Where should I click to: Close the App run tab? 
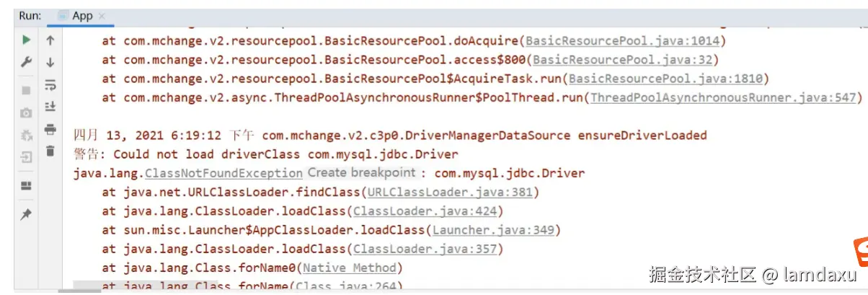point(105,16)
